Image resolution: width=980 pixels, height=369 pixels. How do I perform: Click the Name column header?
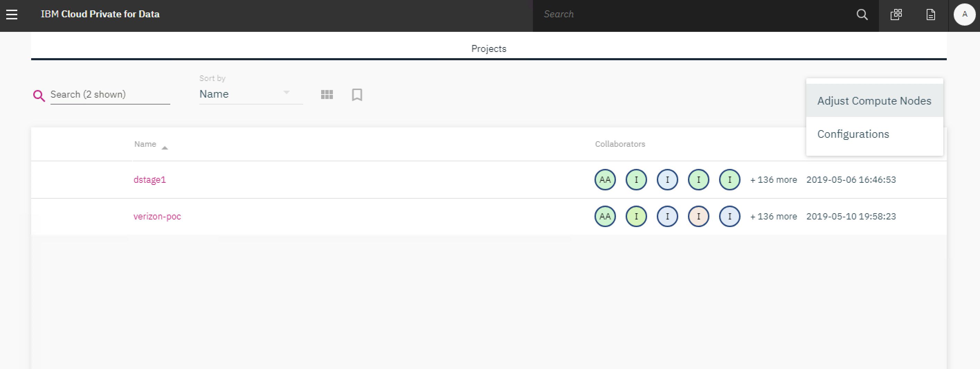point(145,144)
